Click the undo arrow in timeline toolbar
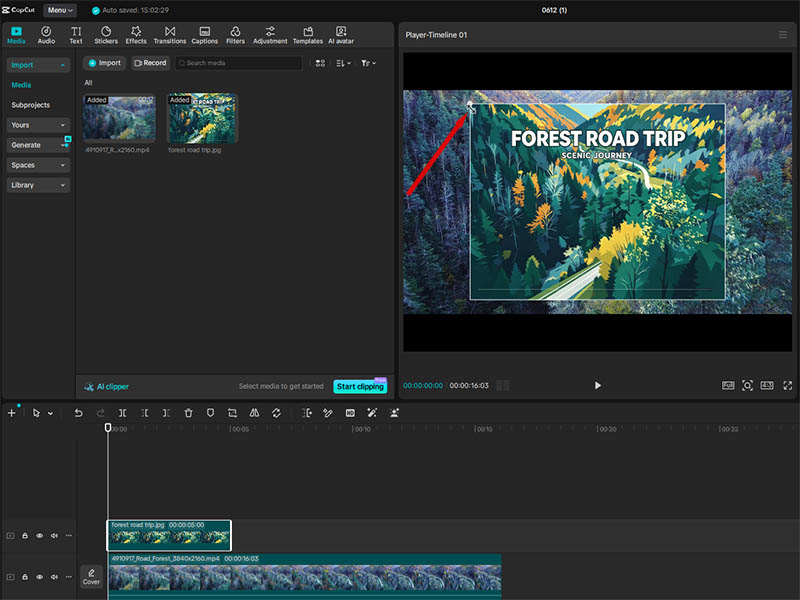Image resolution: width=800 pixels, height=600 pixels. pyautogui.click(x=78, y=413)
